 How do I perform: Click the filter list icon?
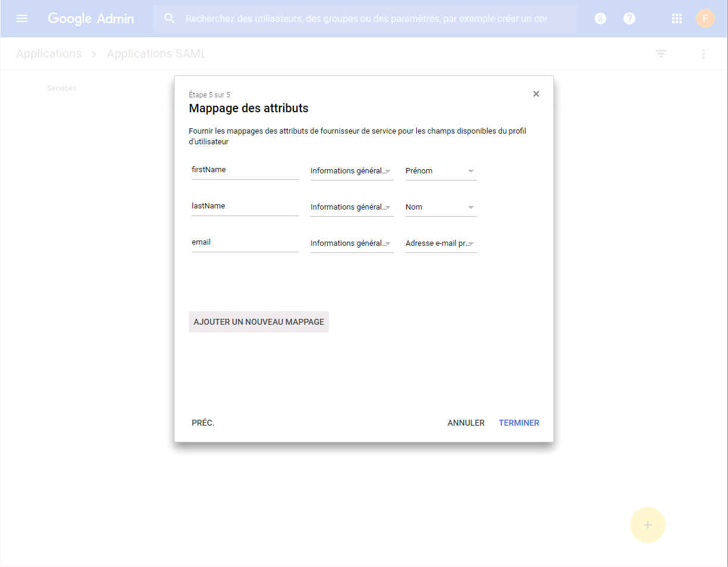[661, 54]
